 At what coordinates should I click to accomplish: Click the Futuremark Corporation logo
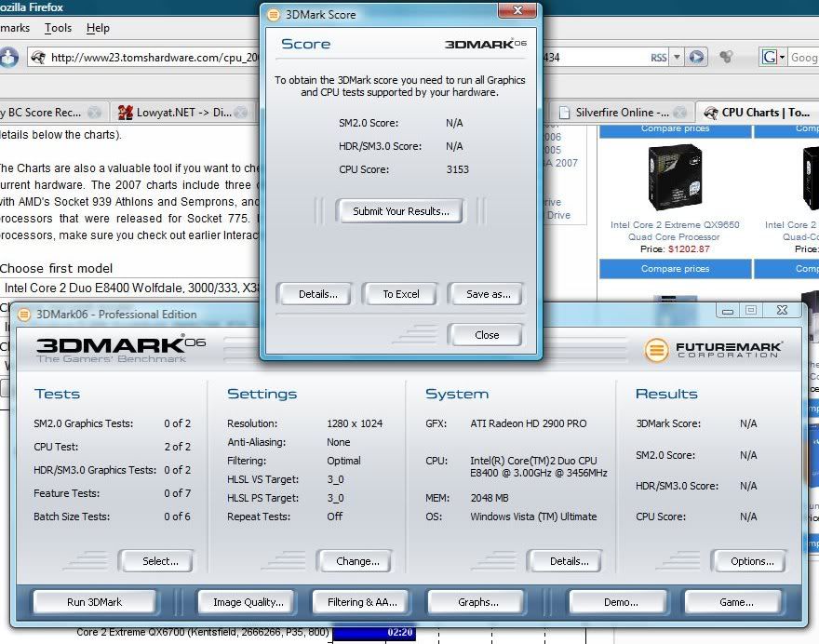[714, 349]
